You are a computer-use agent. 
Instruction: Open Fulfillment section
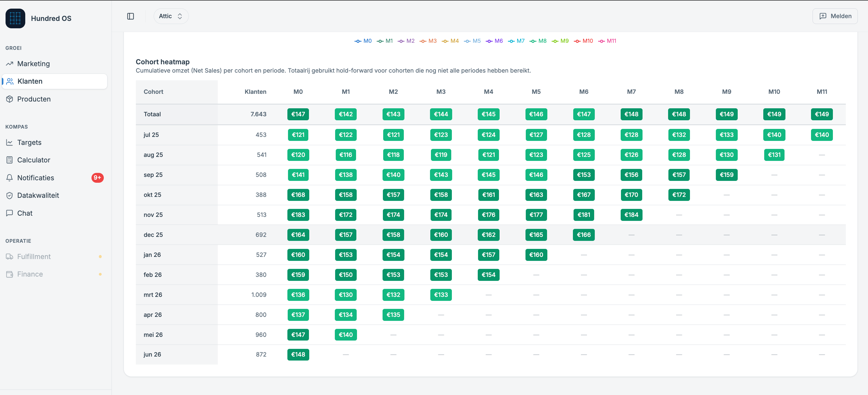coord(55,256)
